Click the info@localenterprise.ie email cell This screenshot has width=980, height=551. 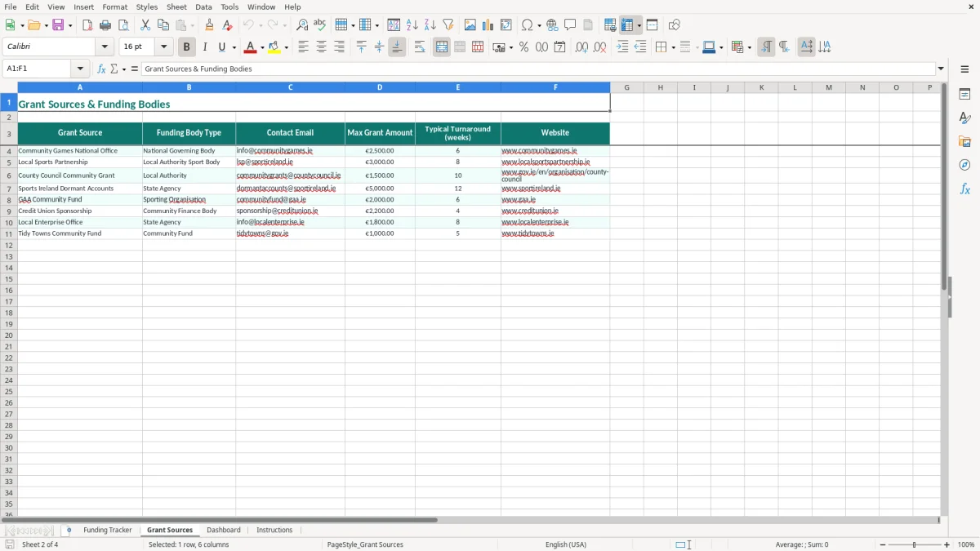[x=290, y=222]
